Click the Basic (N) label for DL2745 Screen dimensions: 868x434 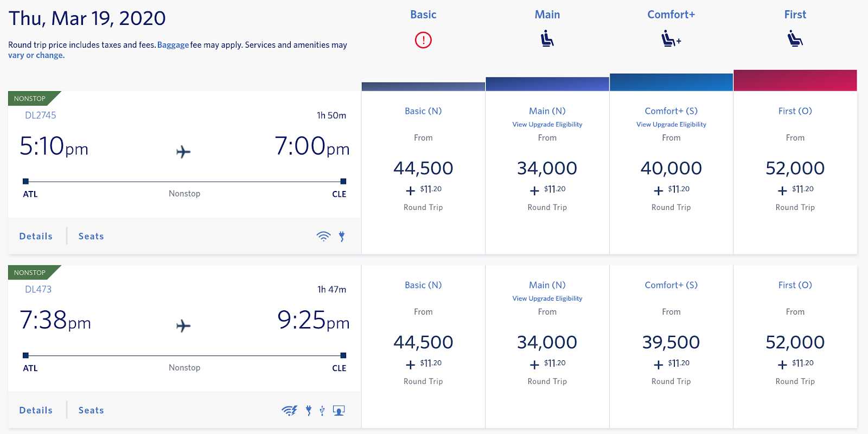click(x=423, y=111)
